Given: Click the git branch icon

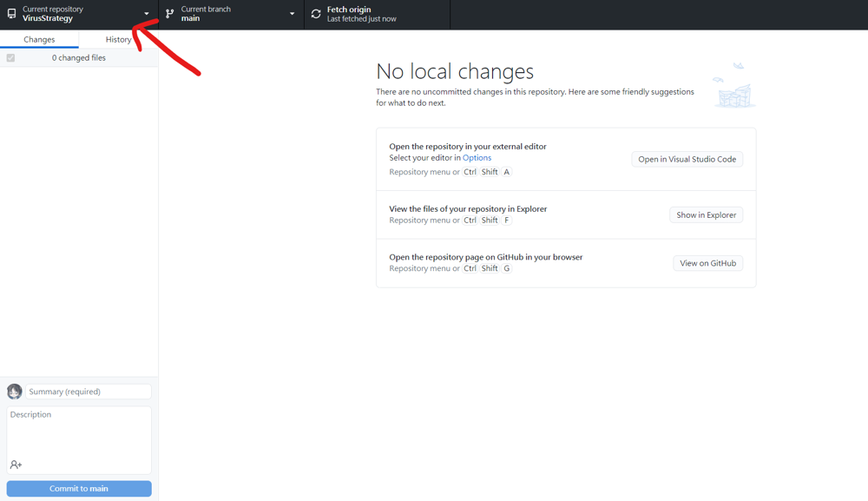Looking at the screenshot, I should click(170, 14).
